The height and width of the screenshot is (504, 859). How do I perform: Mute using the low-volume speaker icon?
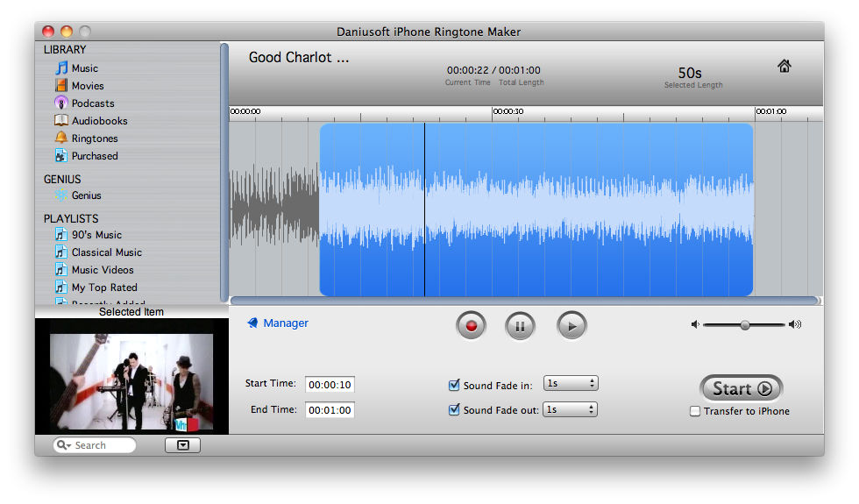click(x=695, y=324)
